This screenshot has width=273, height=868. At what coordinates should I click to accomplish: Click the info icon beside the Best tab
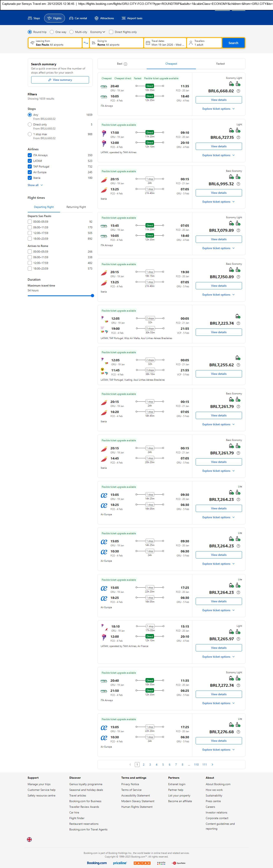pyautogui.click(x=125, y=64)
